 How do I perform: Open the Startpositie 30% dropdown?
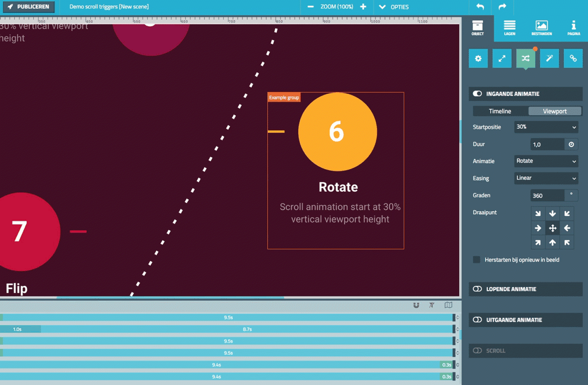(x=546, y=127)
